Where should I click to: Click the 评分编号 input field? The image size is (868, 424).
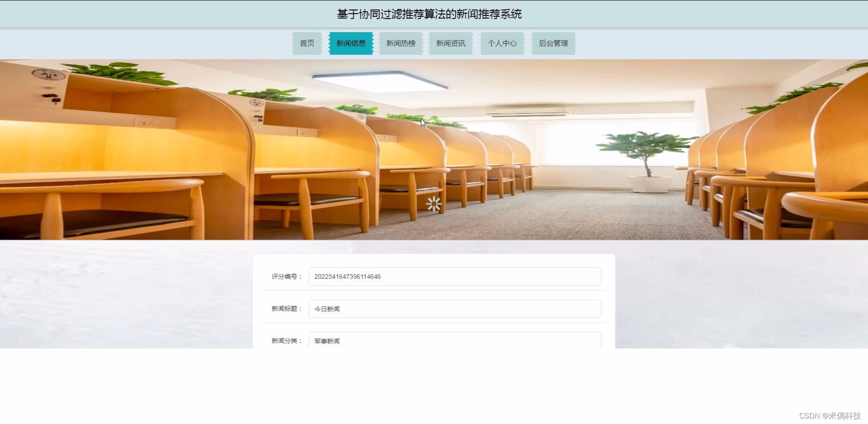(x=454, y=276)
